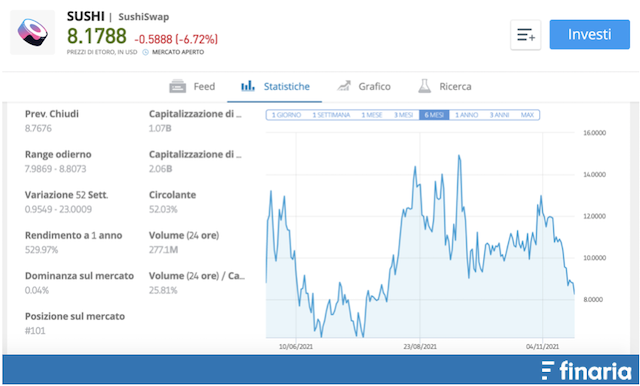The height and width of the screenshot is (386, 640).
Task: Select the 3 ANNI chart range
Action: pyautogui.click(x=499, y=115)
